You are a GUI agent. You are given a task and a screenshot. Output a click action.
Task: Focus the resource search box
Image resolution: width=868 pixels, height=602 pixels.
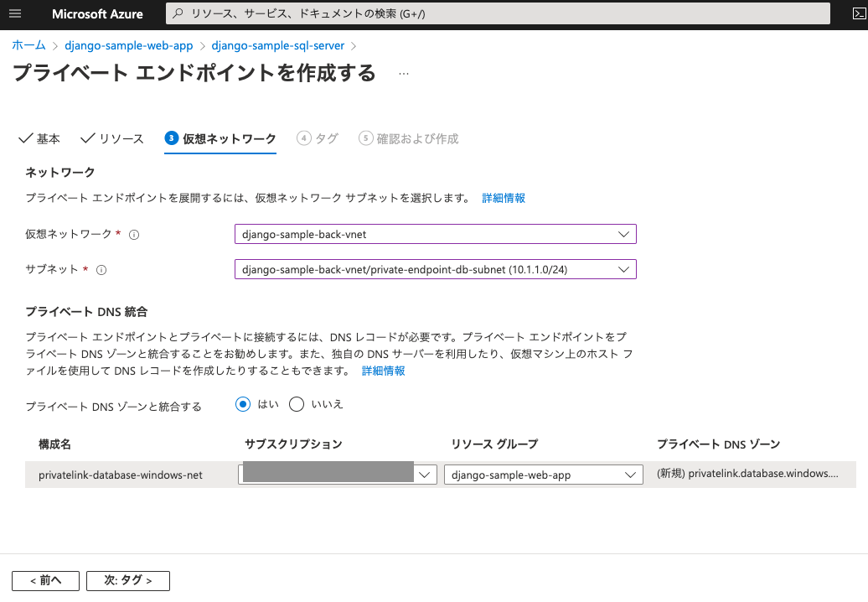point(498,13)
